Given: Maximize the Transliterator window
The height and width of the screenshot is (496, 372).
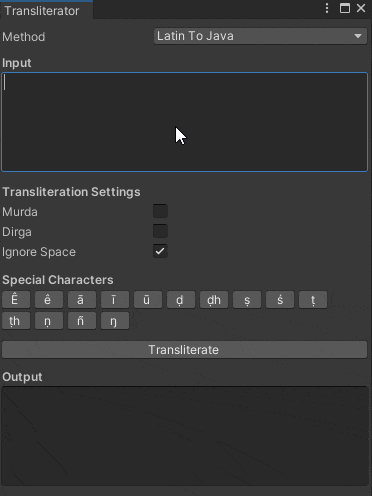Looking at the screenshot, I should (345, 8).
